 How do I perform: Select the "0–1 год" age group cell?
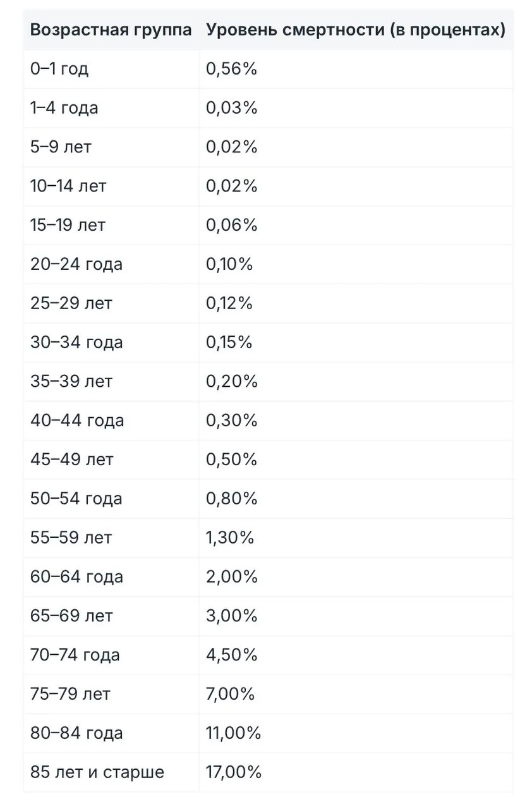pyautogui.click(x=59, y=69)
